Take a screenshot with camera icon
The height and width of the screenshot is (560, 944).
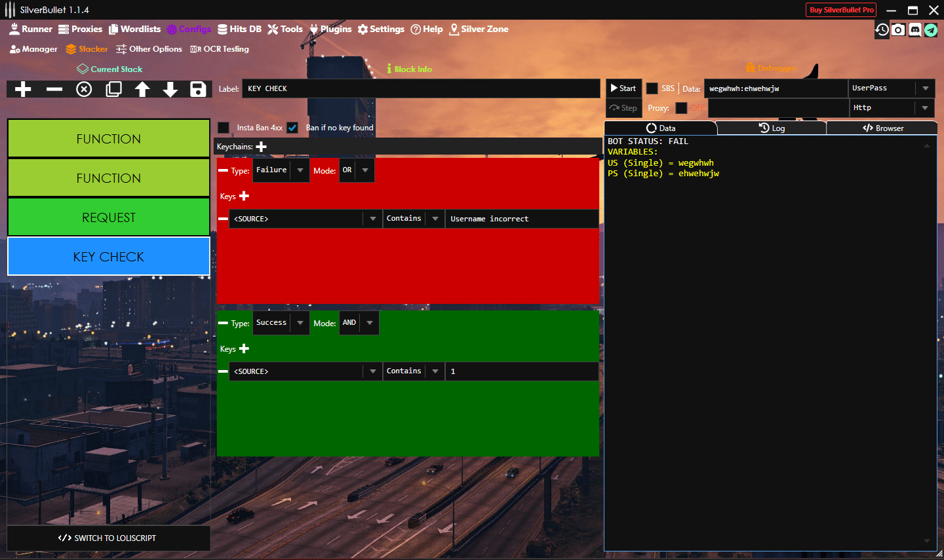coord(899,29)
